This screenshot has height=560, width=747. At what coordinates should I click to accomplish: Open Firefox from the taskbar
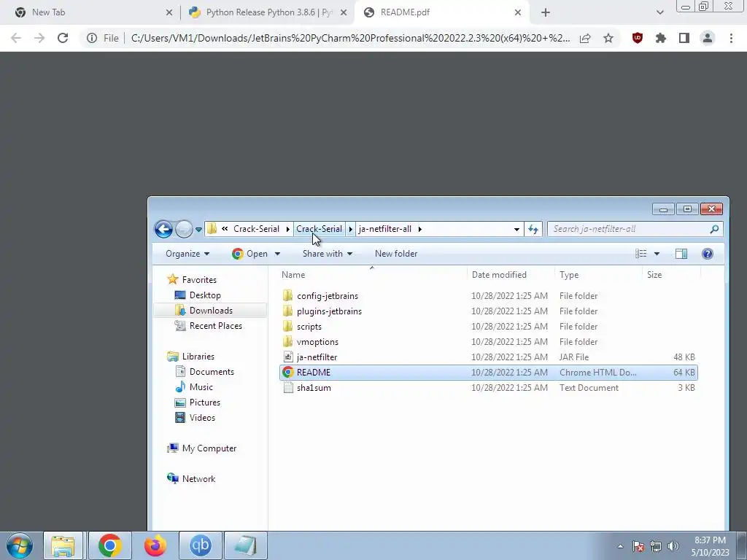tap(155, 545)
